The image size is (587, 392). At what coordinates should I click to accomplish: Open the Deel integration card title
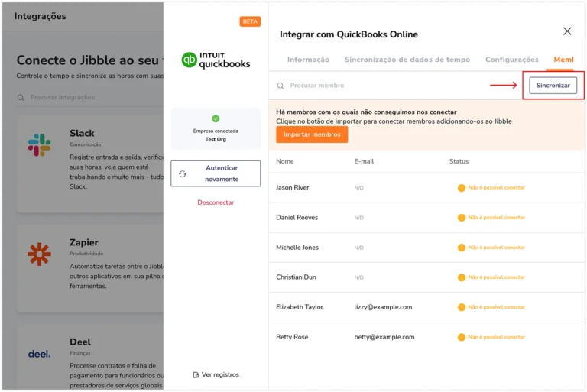80,342
